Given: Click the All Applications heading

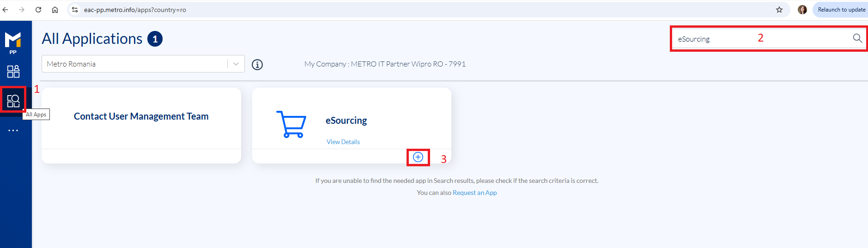Looking at the screenshot, I should (92, 39).
